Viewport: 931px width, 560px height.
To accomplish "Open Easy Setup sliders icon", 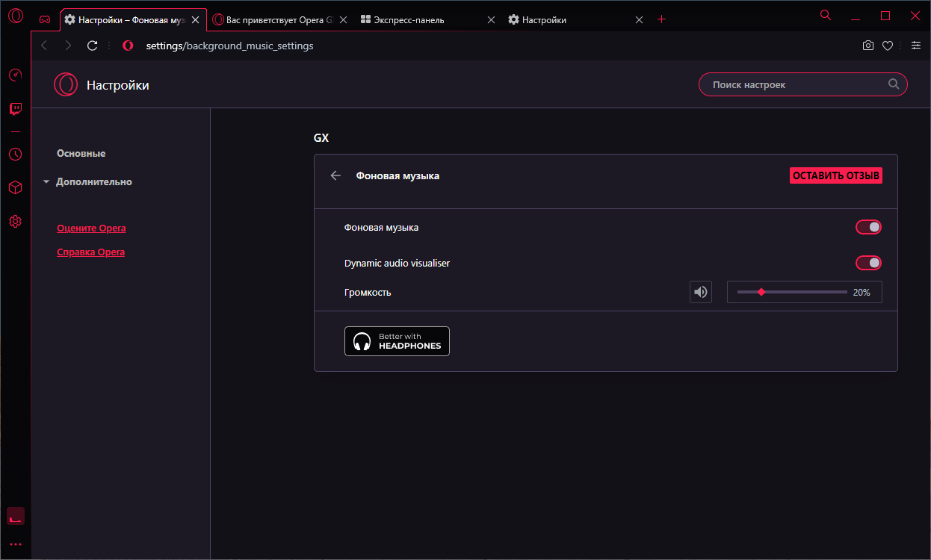I will tap(915, 46).
